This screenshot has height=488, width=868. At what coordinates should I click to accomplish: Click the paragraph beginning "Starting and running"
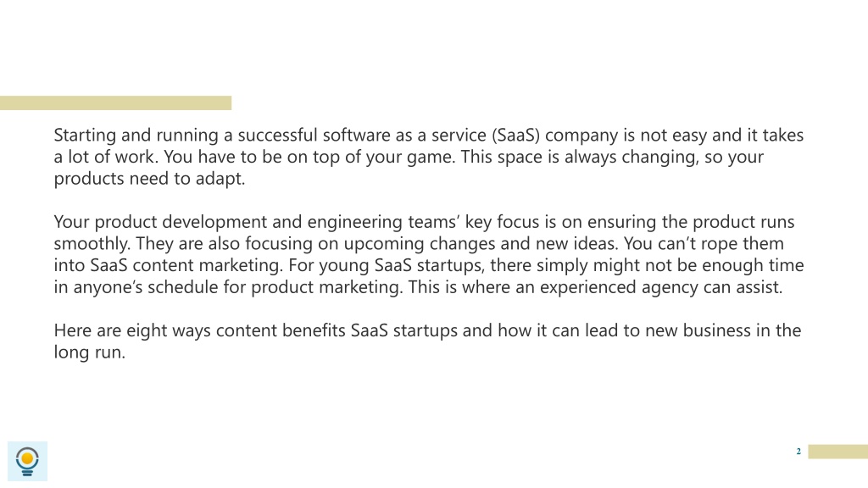coord(428,157)
